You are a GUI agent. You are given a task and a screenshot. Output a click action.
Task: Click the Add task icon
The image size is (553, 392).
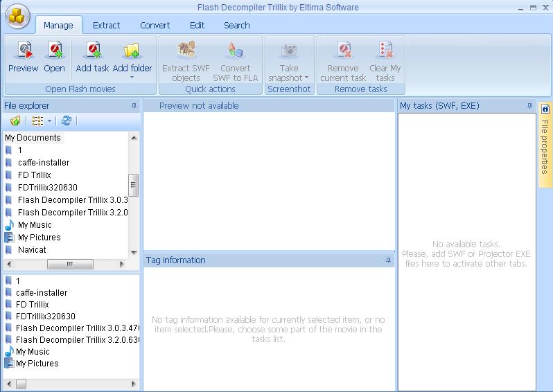93,50
